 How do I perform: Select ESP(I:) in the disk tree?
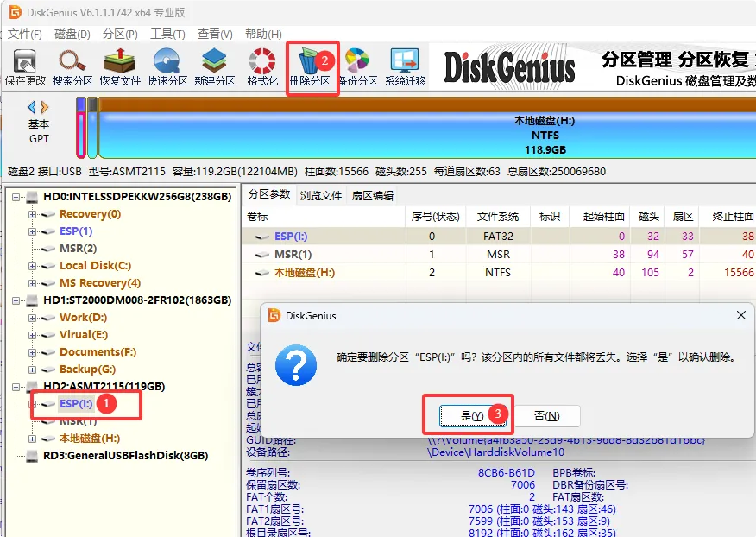76,404
